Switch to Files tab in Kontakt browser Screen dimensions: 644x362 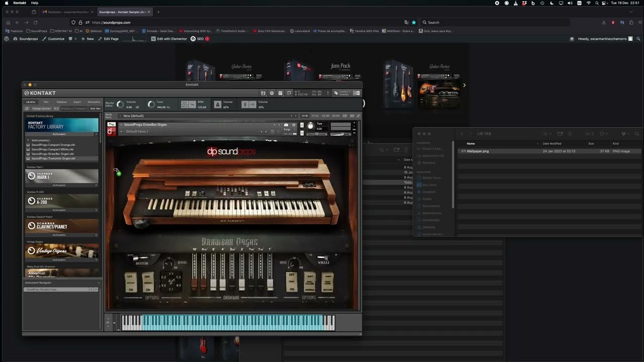tap(46, 102)
